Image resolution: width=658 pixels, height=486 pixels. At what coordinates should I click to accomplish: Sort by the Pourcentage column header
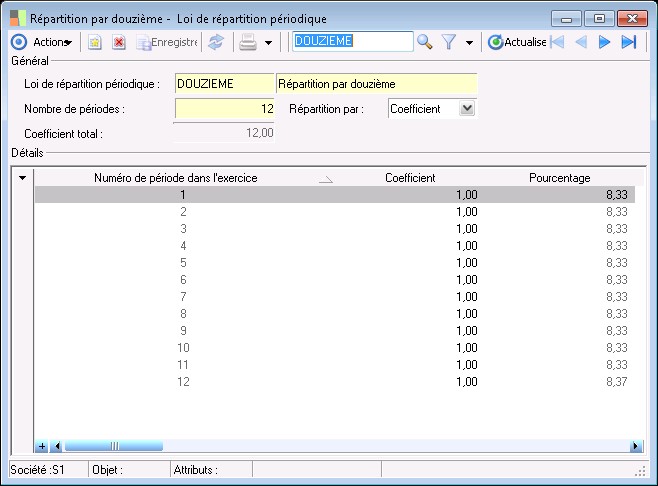[559, 178]
